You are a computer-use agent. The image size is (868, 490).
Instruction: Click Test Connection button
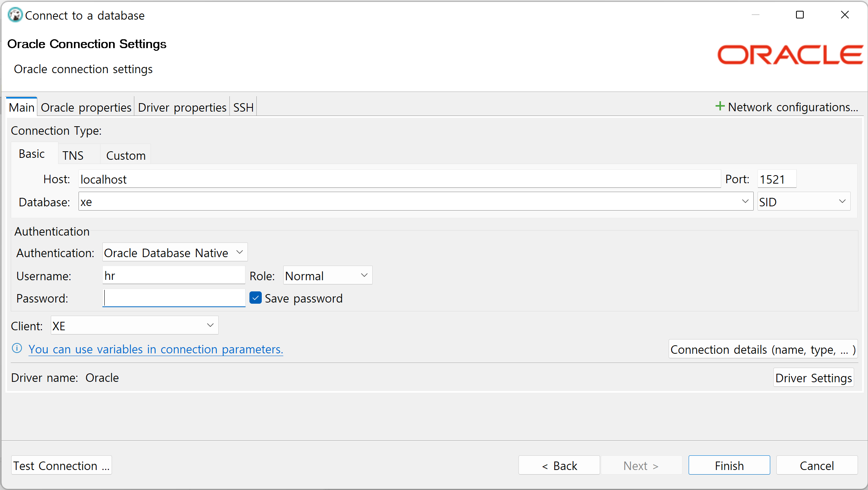point(62,465)
